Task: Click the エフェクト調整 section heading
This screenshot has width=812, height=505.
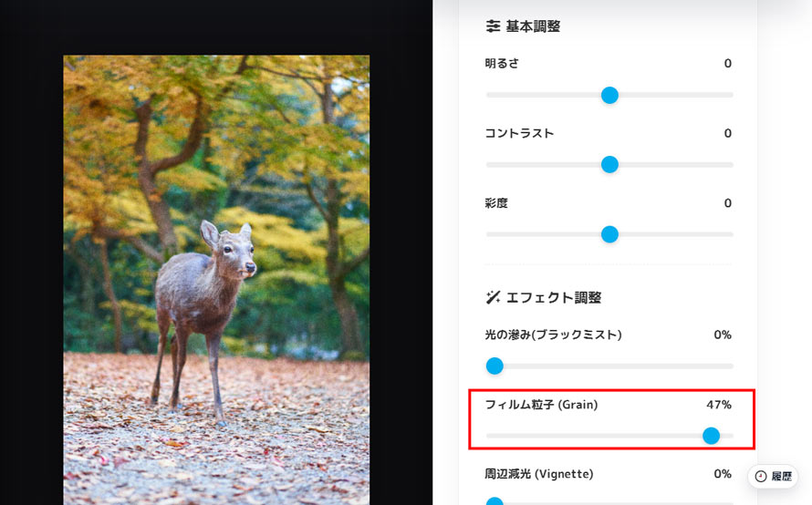Action: coord(553,297)
